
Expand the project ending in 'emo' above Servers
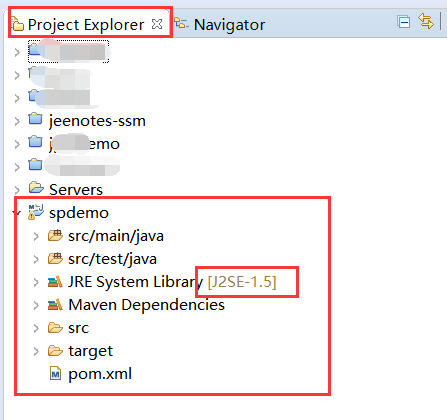[17, 144]
